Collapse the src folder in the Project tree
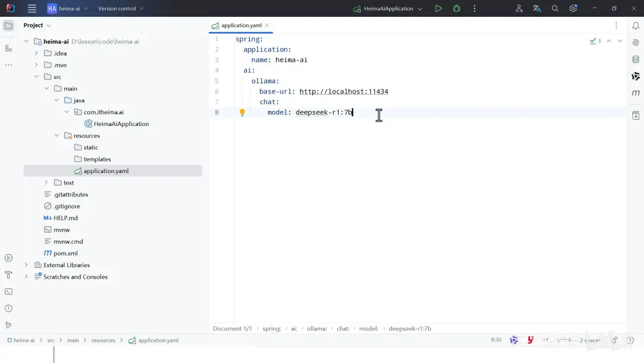The width and height of the screenshot is (644, 363). pyautogui.click(x=37, y=76)
